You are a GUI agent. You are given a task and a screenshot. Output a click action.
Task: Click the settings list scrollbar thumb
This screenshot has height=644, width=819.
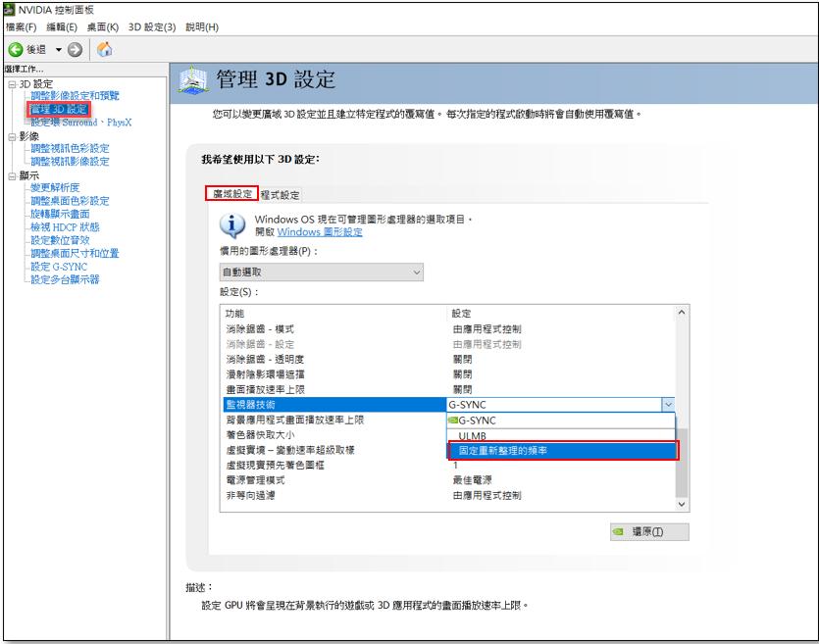(682, 463)
